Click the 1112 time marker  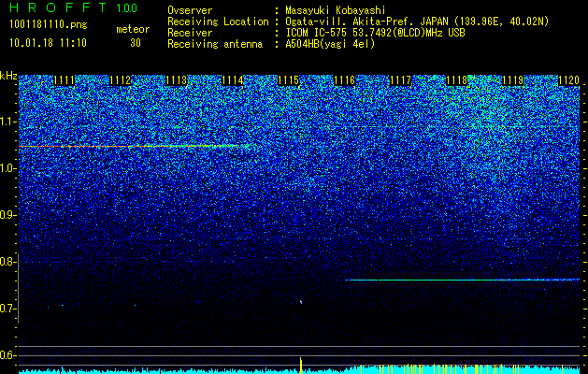[120, 80]
